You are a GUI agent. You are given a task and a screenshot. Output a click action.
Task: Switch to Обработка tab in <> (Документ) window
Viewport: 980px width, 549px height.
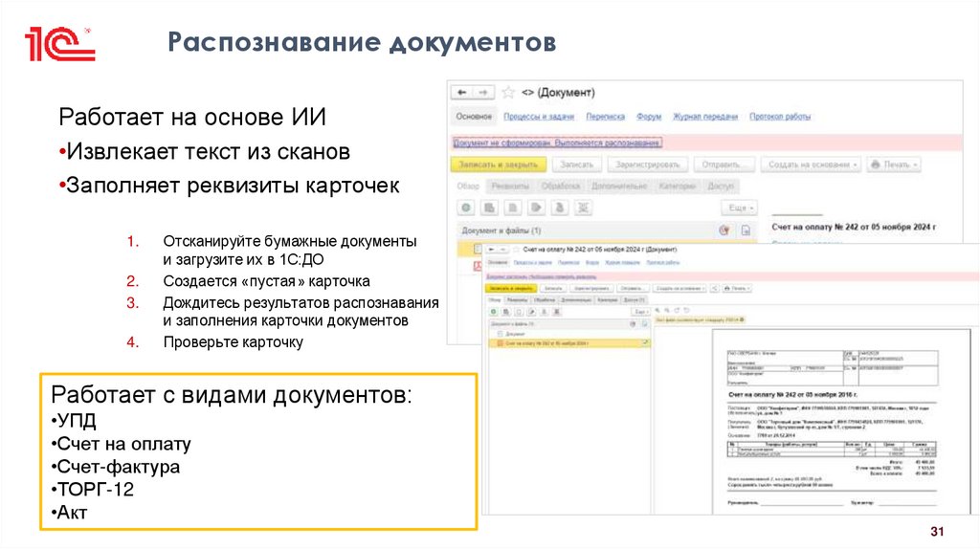coord(561,187)
